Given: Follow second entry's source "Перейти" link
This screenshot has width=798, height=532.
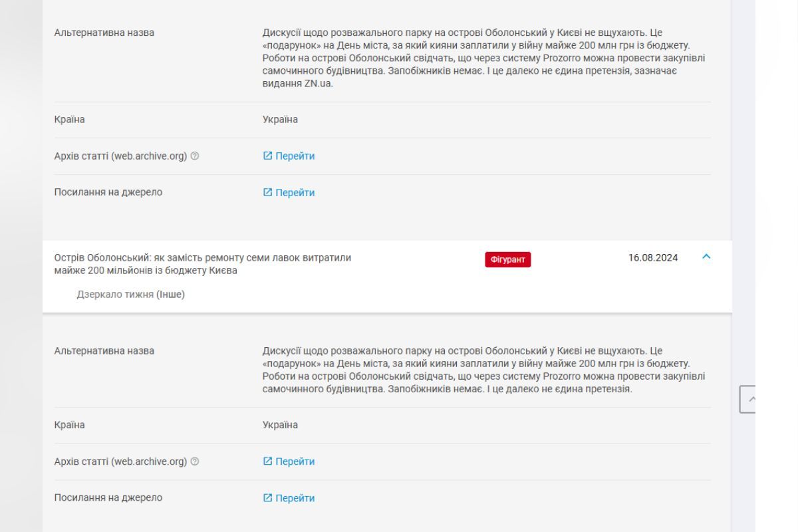Looking at the screenshot, I should point(295,498).
